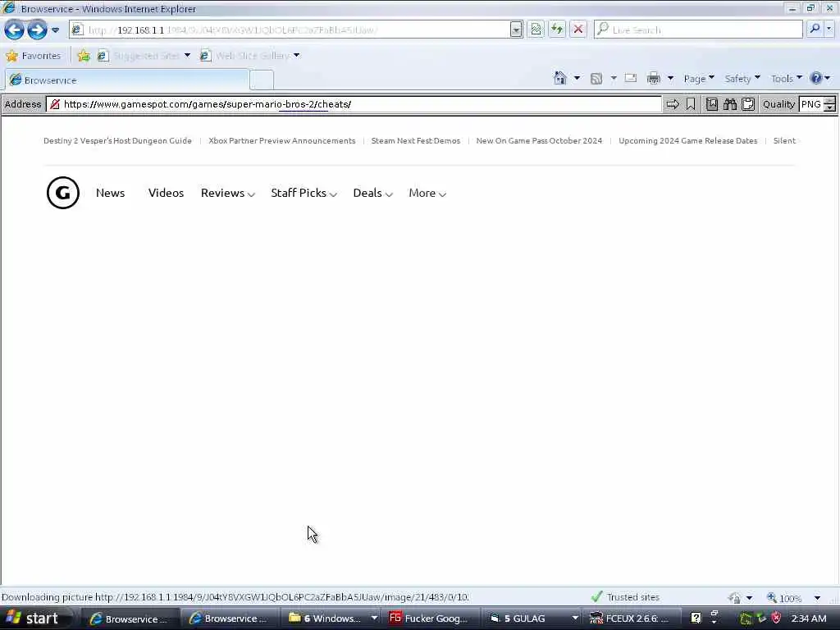This screenshot has height=630, width=840.
Task: Click the Windows start button
Action: point(34,619)
